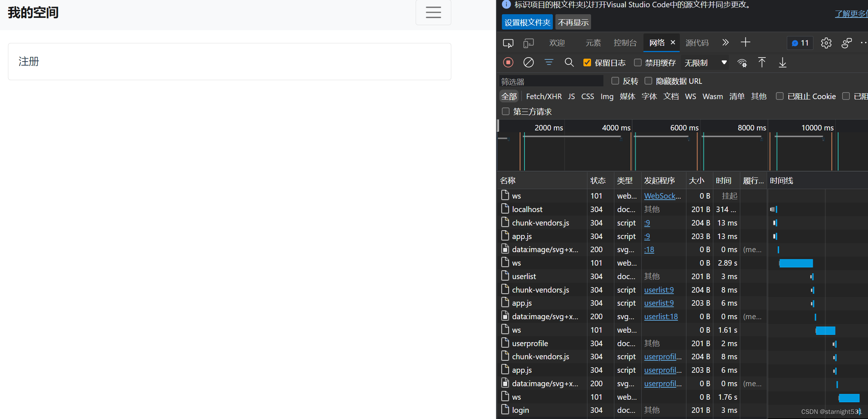Image resolution: width=868 pixels, height=419 pixels.
Task: Check 隐藏数据 URL checkbox
Action: pyautogui.click(x=648, y=81)
